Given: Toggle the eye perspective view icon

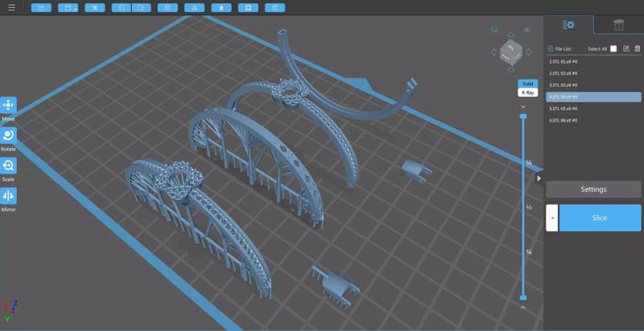Looking at the screenshot, I should click(x=527, y=30).
